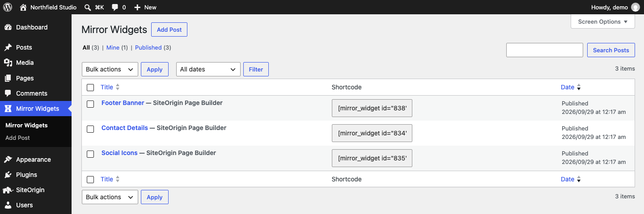
Task: Open the Contact Details post link
Action: click(x=125, y=128)
